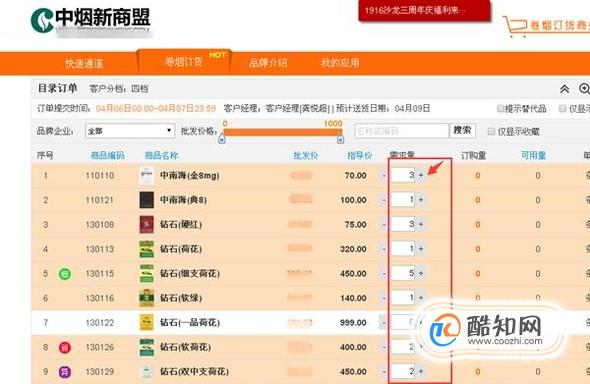Viewport: 590px width, 384px height.
Task: Click the 中烟新商盟 logo
Action: [x=90, y=21]
